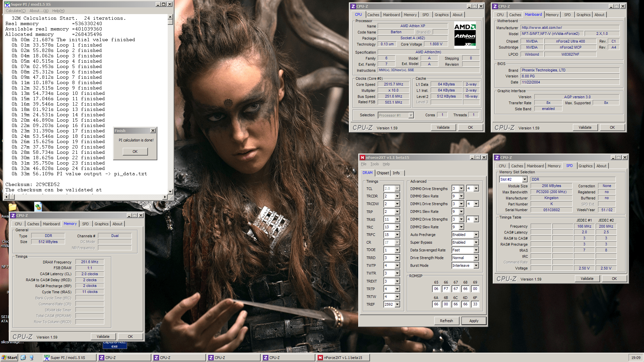
Task: Click the AMD Athlon XP logo image
Action: 465,35
